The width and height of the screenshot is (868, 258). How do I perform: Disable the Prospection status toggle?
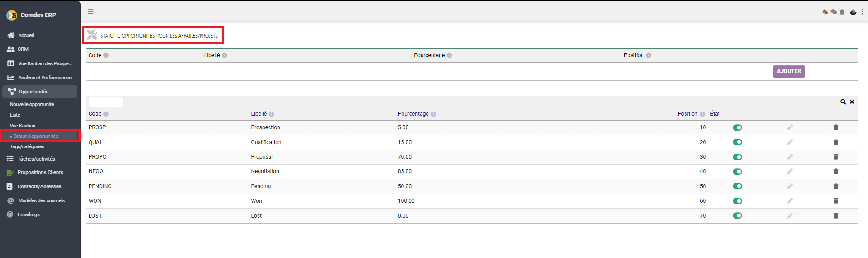click(x=737, y=127)
